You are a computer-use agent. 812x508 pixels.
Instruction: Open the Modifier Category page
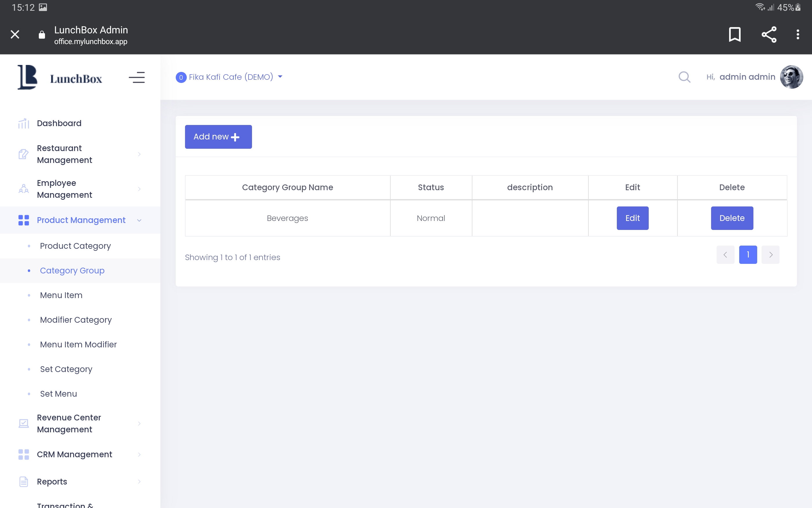(x=76, y=320)
